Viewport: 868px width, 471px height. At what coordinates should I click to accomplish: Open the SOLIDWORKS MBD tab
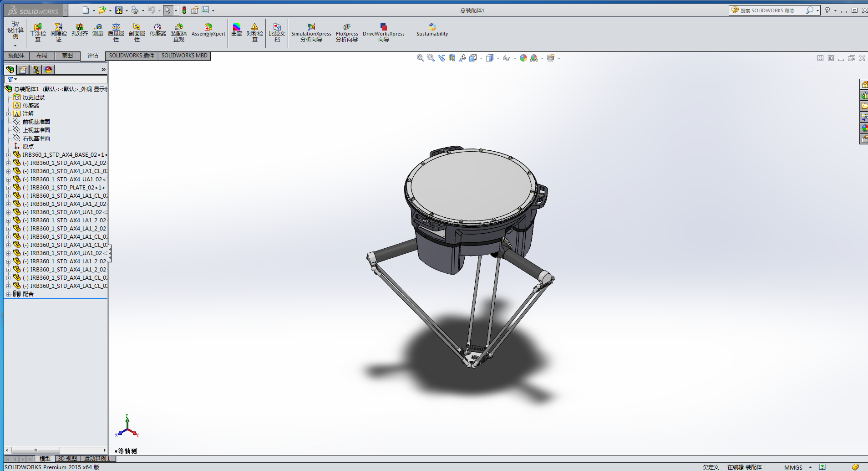[184, 56]
